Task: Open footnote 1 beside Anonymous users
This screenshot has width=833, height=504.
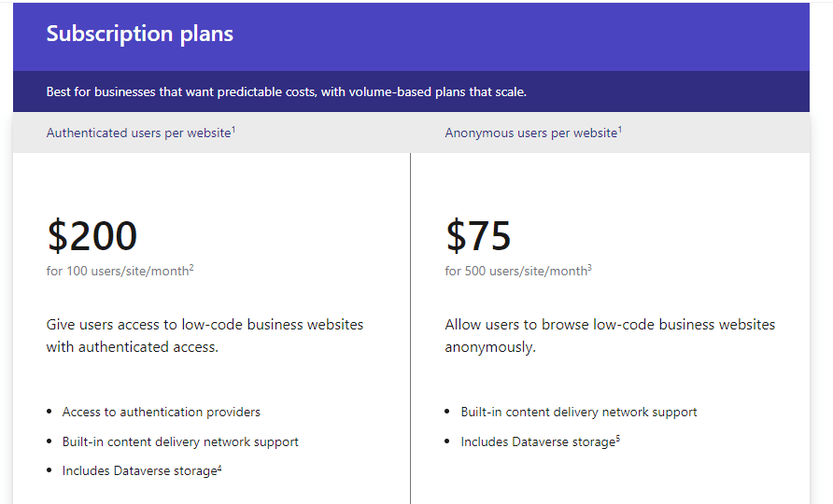Action: (x=620, y=129)
